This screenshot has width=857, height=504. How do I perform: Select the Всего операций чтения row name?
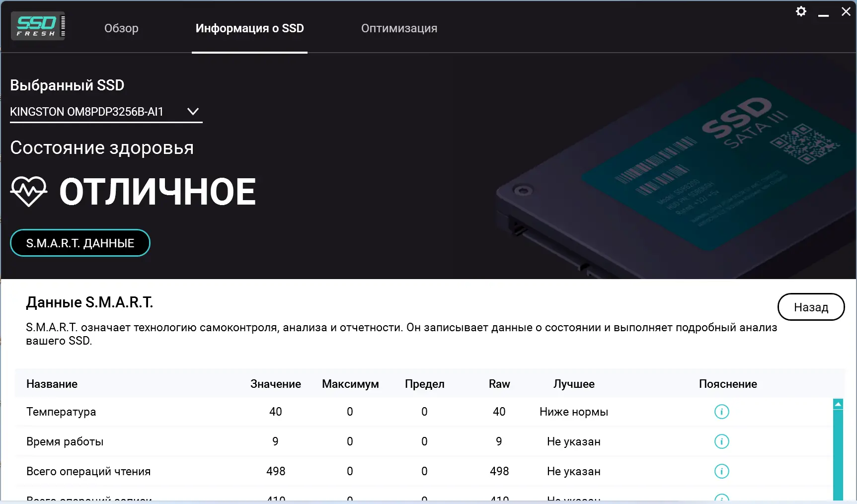coord(88,471)
